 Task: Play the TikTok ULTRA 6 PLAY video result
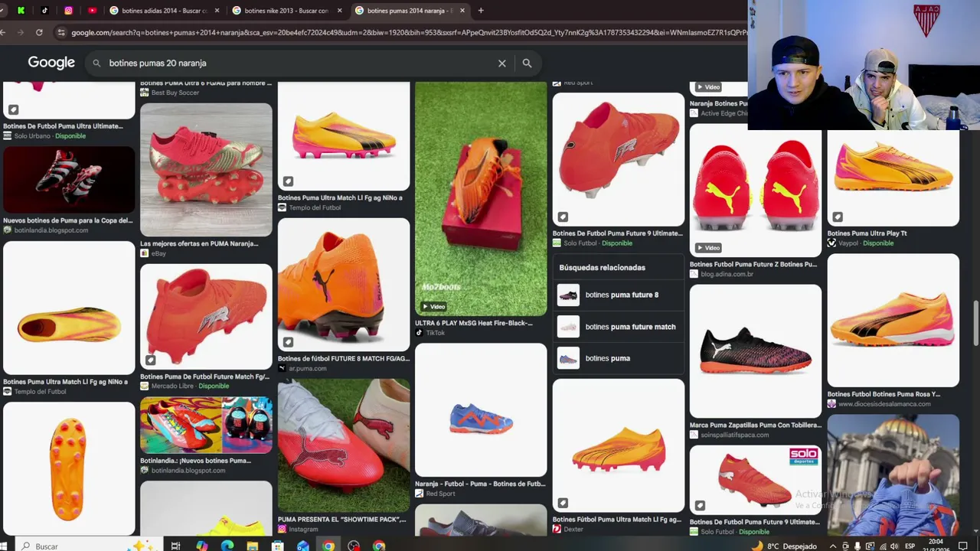[481, 199]
